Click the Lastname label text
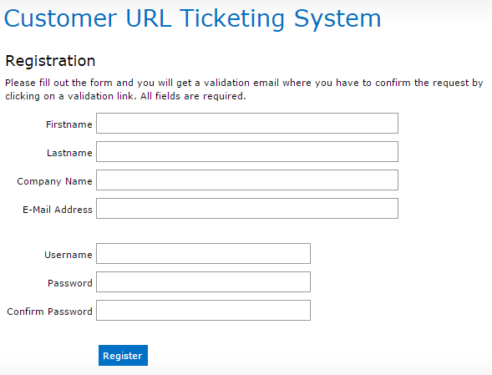The width and height of the screenshot is (492, 375). tap(69, 153)
